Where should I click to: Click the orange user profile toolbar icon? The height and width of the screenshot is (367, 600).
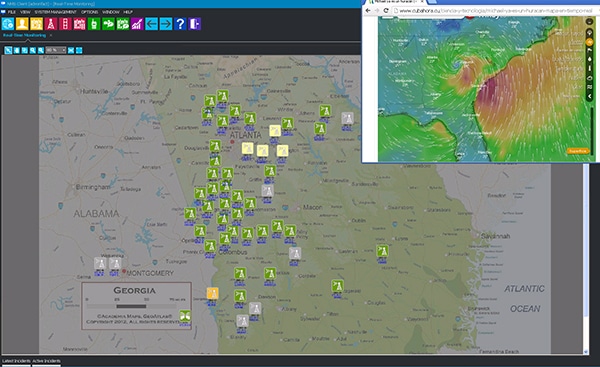[22, 24]
